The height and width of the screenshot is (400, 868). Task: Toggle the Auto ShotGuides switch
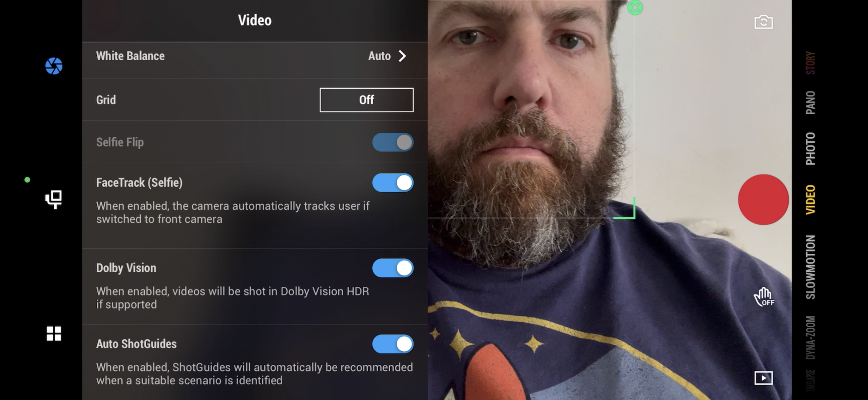point(394,344)
